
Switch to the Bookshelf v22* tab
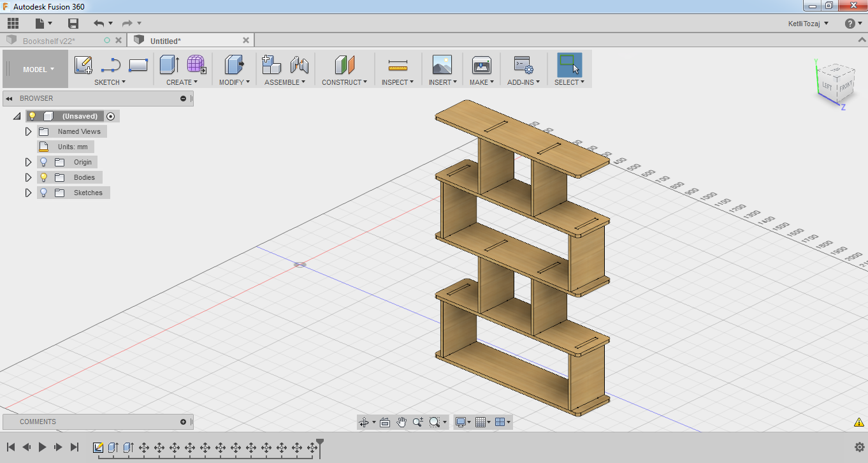pyautogui.click(x=48, y=41)
